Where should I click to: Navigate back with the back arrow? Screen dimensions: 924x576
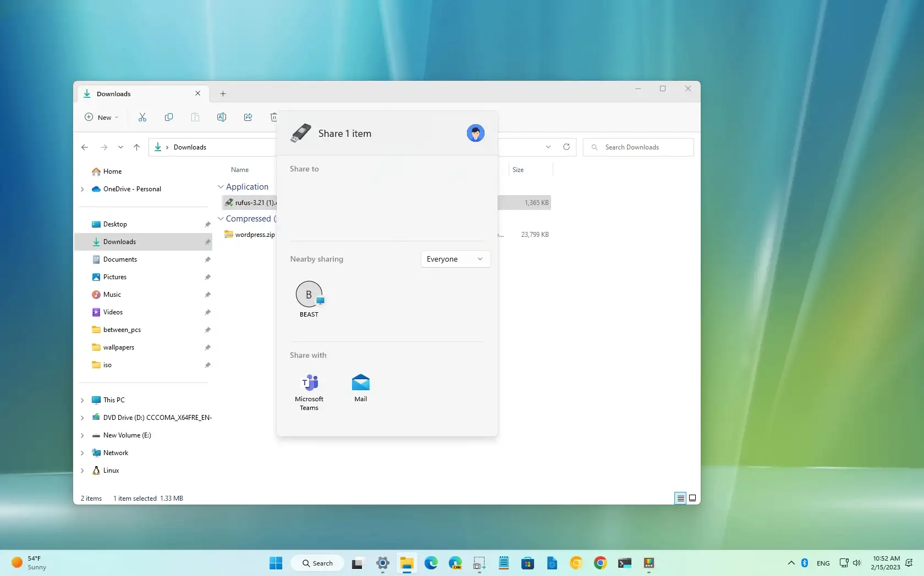click(x=85, y=147)
